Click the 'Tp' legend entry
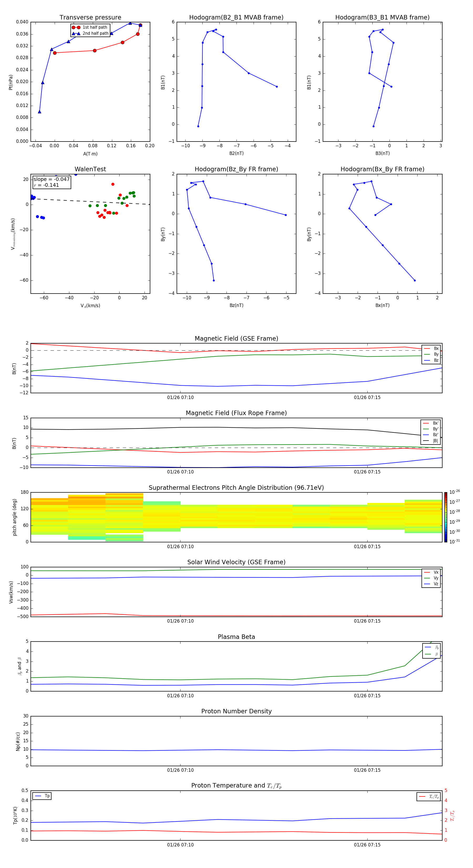The width and height of the screenshot is (473, 868). [x=42, y=796]
